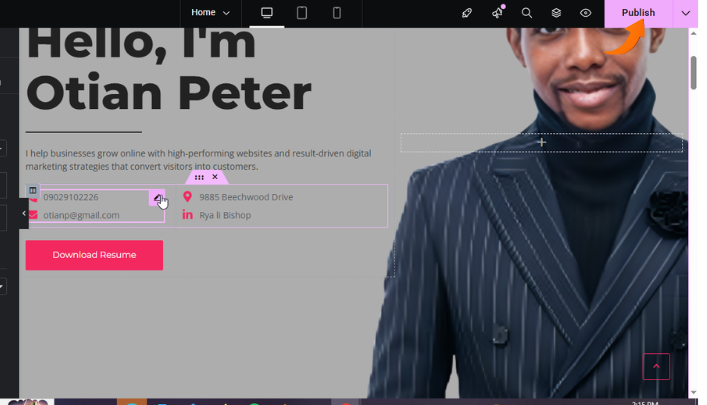Click the Download Resume button
Viewport: 707px width, 405px height.
94,255
